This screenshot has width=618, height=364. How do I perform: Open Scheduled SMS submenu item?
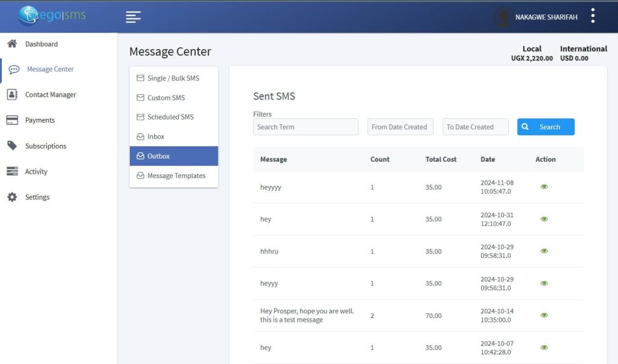tap(170, 117)
